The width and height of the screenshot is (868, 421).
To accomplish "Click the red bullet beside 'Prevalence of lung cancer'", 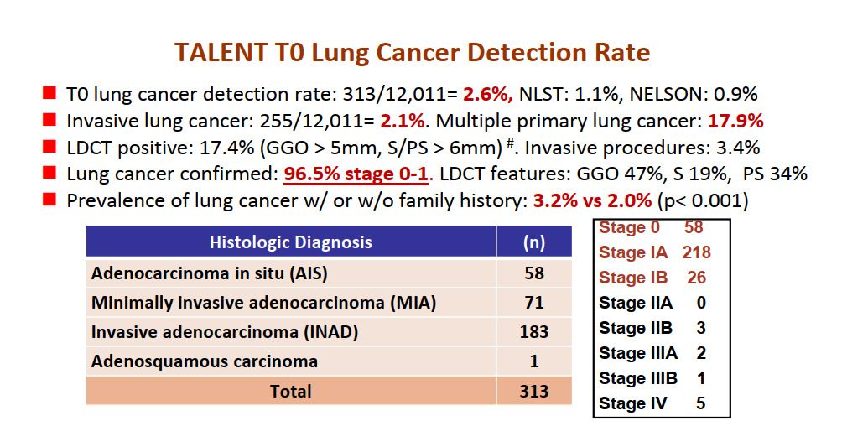I will coord(49,200).
